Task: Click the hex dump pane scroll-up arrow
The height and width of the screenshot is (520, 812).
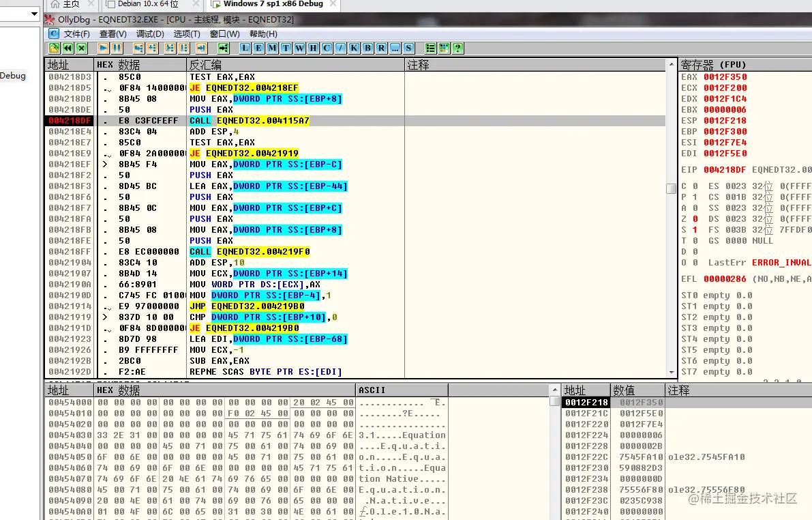Action: pos(554,390)
